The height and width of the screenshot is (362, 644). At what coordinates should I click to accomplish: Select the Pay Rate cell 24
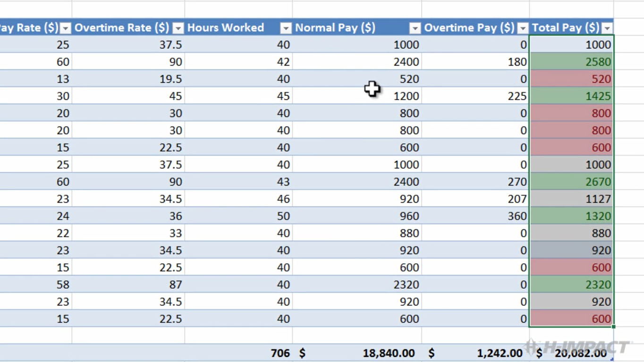pos(36,216)
